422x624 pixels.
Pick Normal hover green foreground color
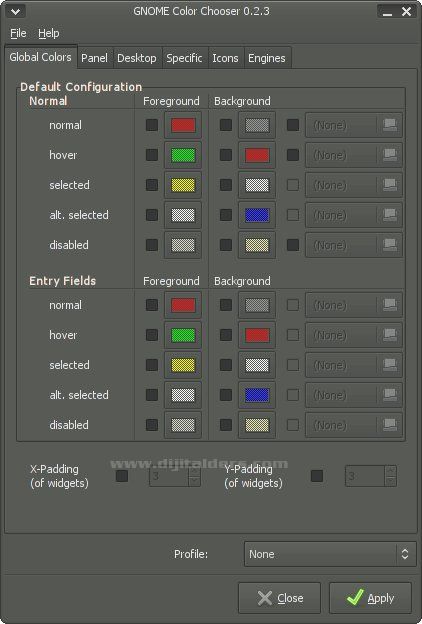[183, 155]
